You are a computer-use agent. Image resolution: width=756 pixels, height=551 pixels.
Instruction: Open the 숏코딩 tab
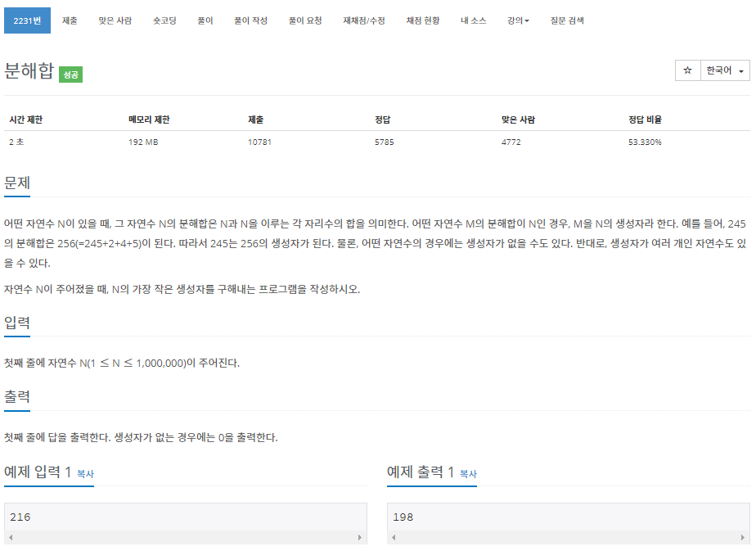coord(164,21)
